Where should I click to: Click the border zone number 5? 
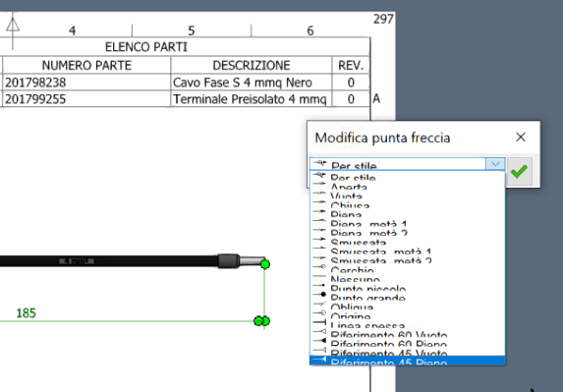point(191,30)
